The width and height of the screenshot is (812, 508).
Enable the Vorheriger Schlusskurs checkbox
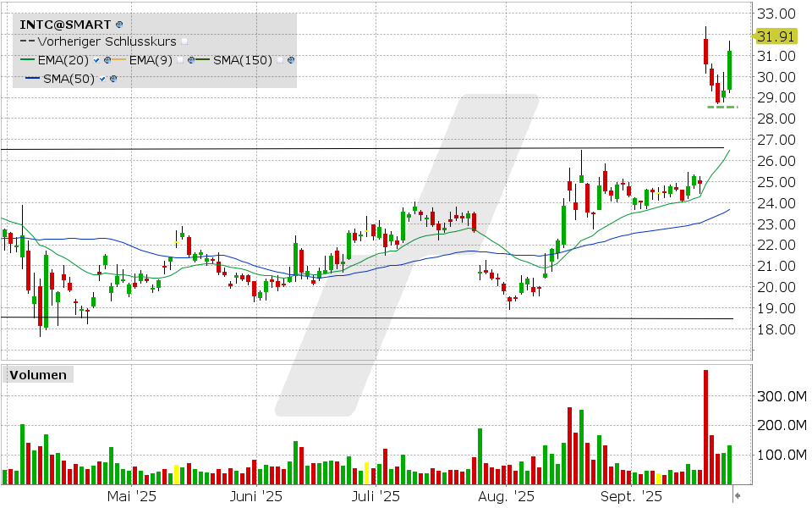pyautogui.click(x=185, y=41)
